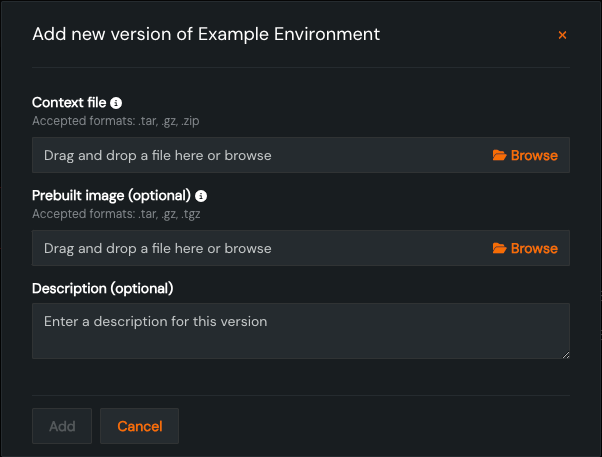Click the Description (optional) label

pos(103,288)
